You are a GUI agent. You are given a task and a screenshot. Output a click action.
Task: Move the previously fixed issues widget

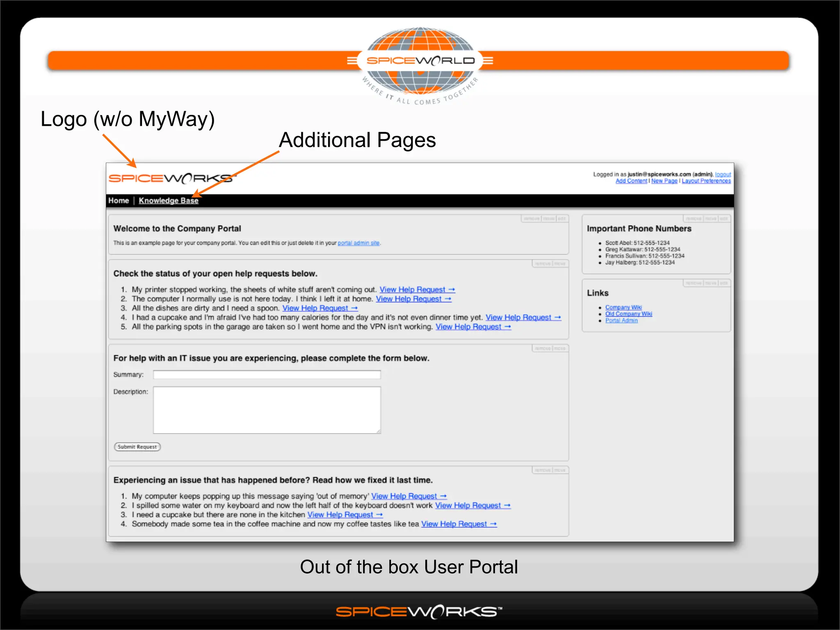click(560, 470)
